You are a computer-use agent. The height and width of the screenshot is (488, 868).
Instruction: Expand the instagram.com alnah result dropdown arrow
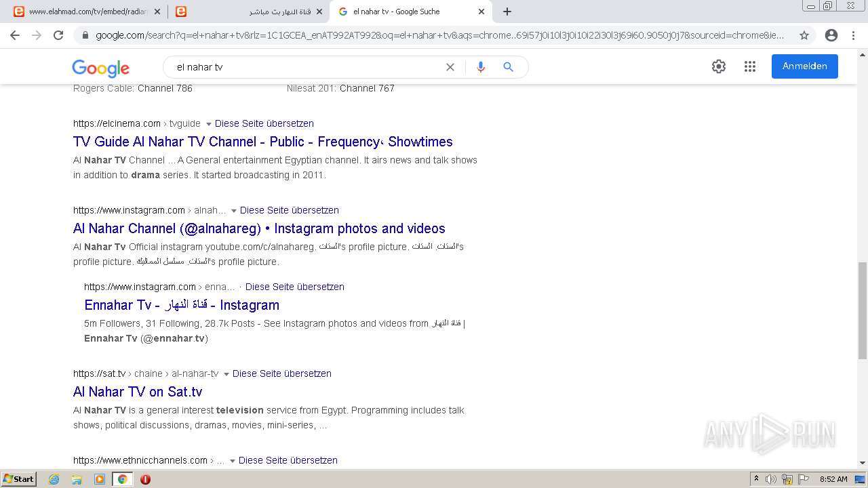[x=234, y=211]
